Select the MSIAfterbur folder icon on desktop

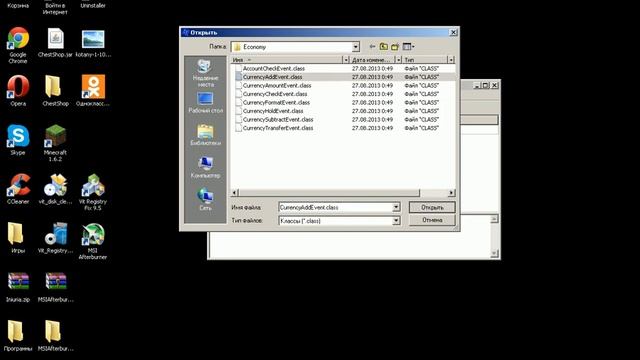click(x=55, y=336)
